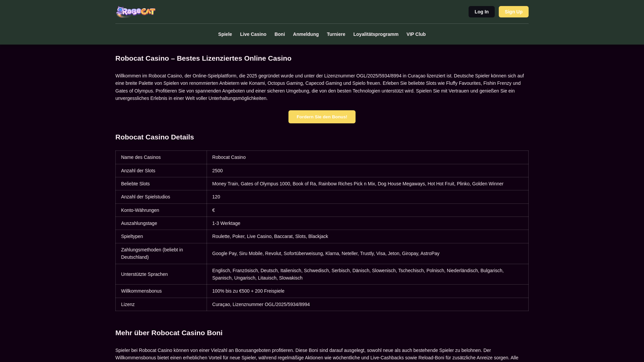The height and width of the screenshot is (362, 644).
Task: Click the Auszahlungstage label
Action: [139, 223]
